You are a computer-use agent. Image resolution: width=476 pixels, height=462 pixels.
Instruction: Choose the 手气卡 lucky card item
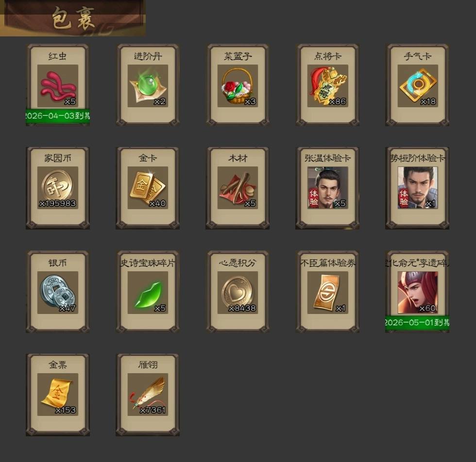[x=418, y=86]
